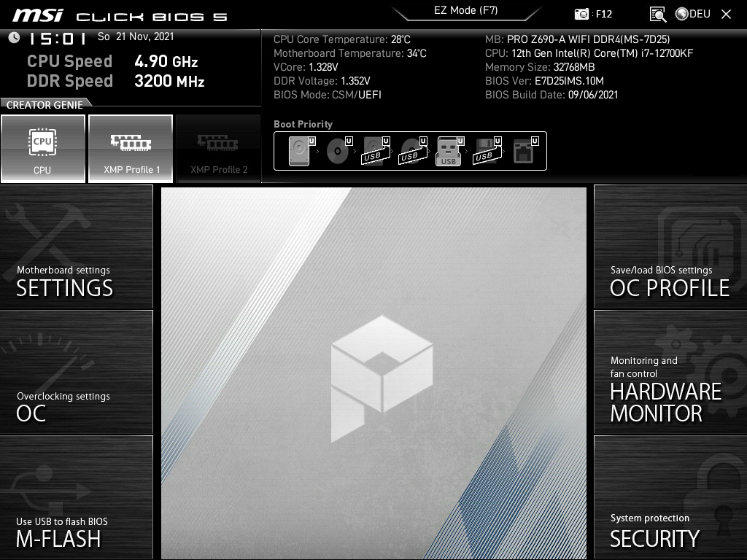Select the optical disc boot device

(x=338, y=151)
